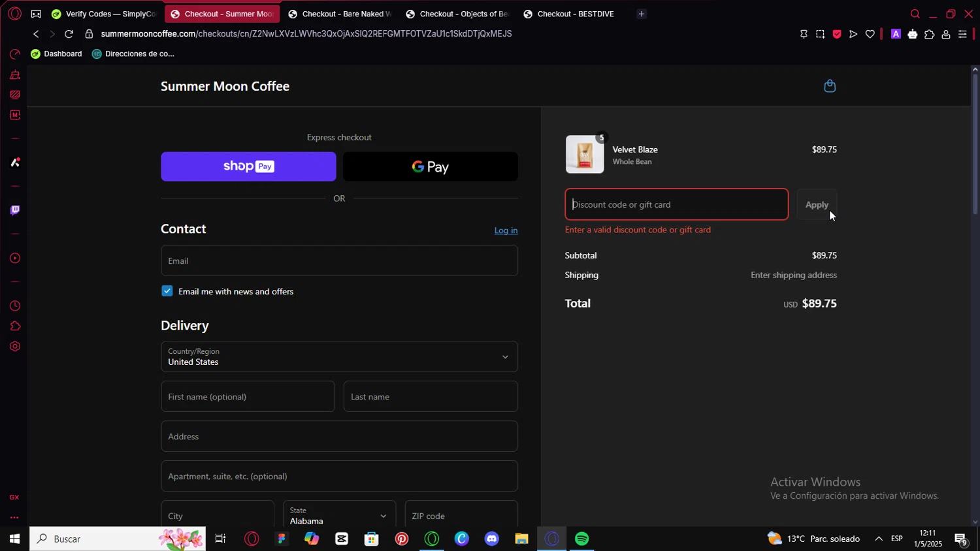Screen dimensions: 980x551
Task: Apply the discount code
Action: coord(817,204)
